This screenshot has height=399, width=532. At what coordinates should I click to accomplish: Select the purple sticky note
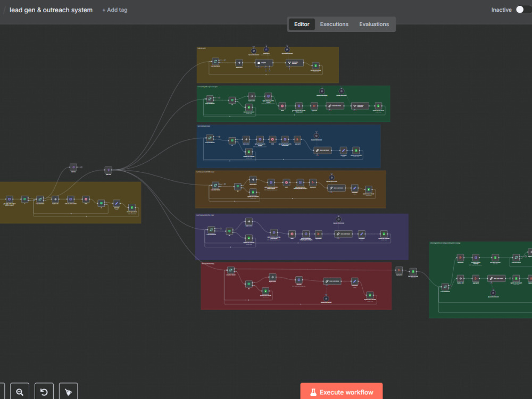[302, 237]
